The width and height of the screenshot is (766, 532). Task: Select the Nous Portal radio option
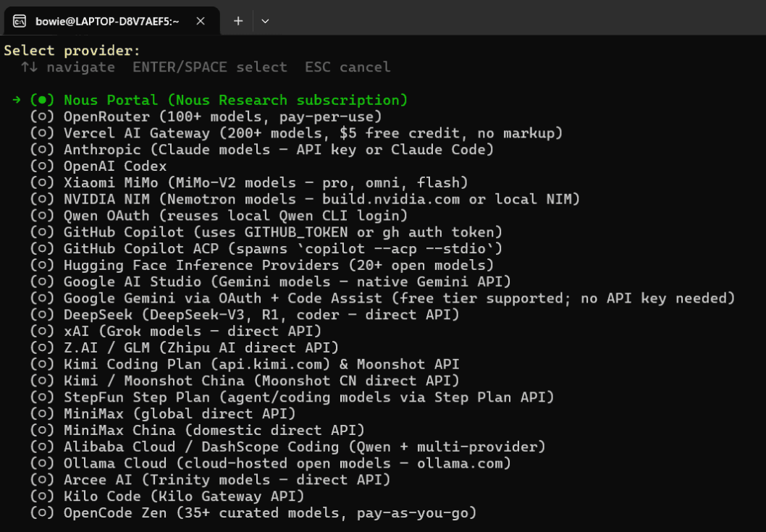coord(43,100)
